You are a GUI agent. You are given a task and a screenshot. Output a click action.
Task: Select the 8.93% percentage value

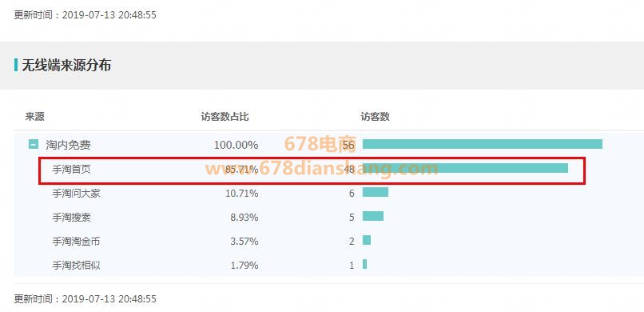click(244, 217)
